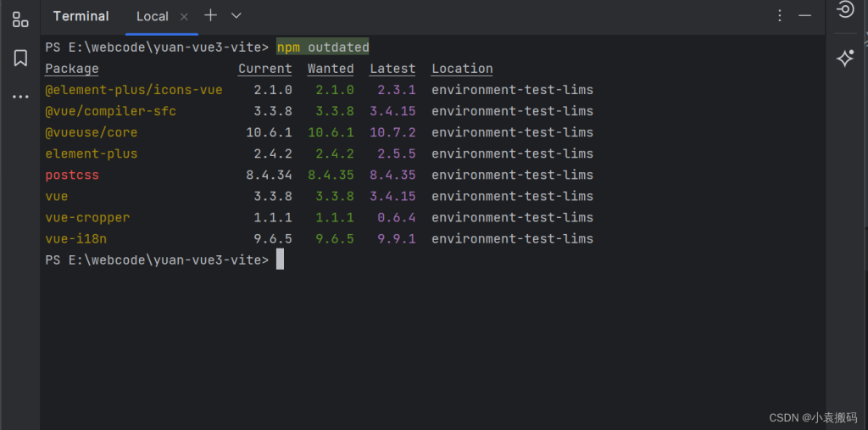Viewport: 868px width, 430px height.
Task: Open the Bookmarks tool window
Action: point(20,58)
